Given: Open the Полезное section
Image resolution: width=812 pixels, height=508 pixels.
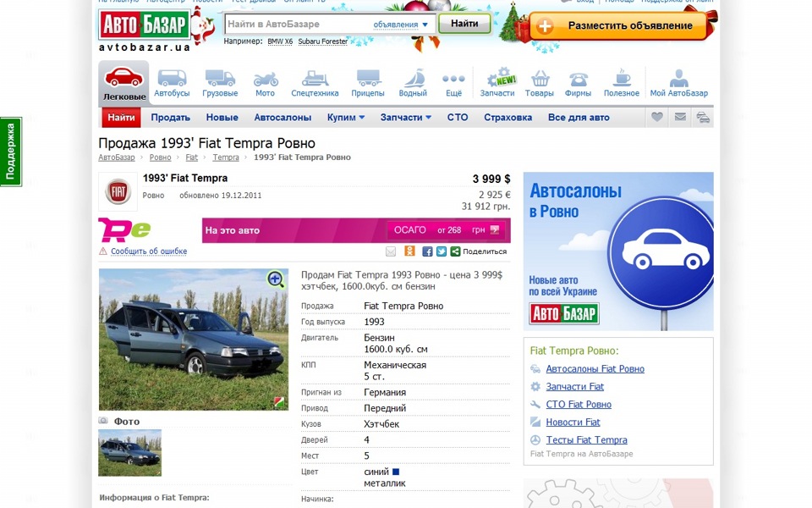Looking at the screenshot, I should (x=622, y=83).
